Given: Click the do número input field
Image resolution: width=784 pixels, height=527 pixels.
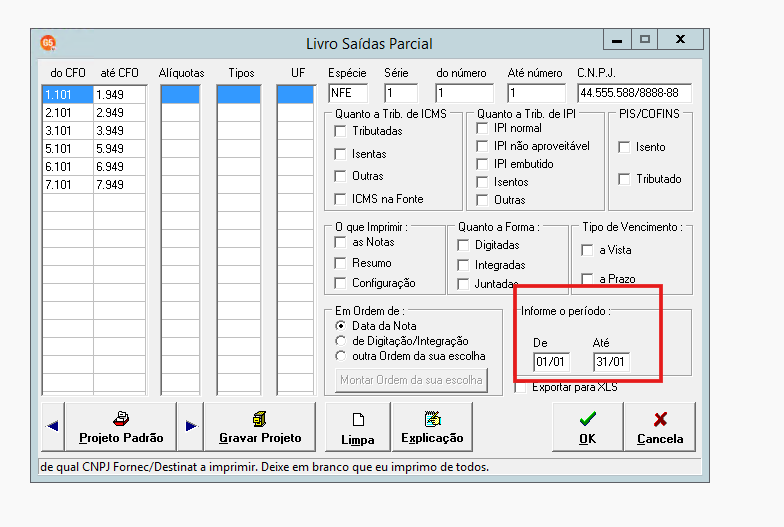Looking at the screenshot, I should pyautogui.click(x=464, y=93).
